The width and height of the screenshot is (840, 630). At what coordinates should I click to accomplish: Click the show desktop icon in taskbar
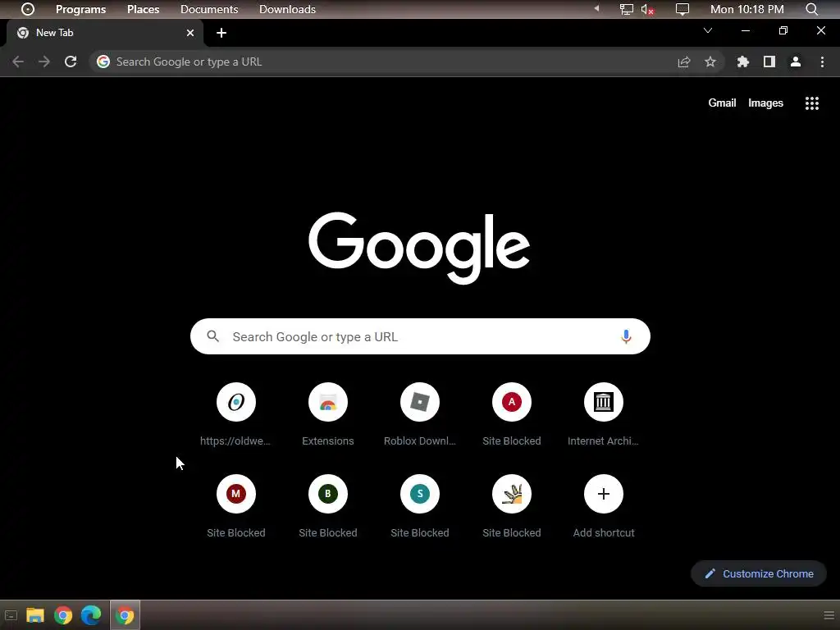tap(11, 615)
